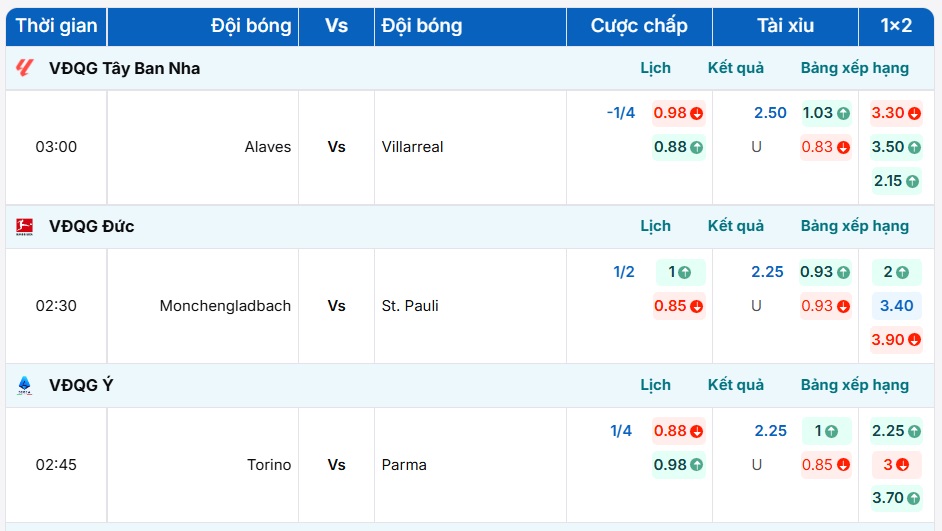942x531 pixels.
Task: Select Torino vs Parma under odds 0.85
Action: (x=825, y=464)
